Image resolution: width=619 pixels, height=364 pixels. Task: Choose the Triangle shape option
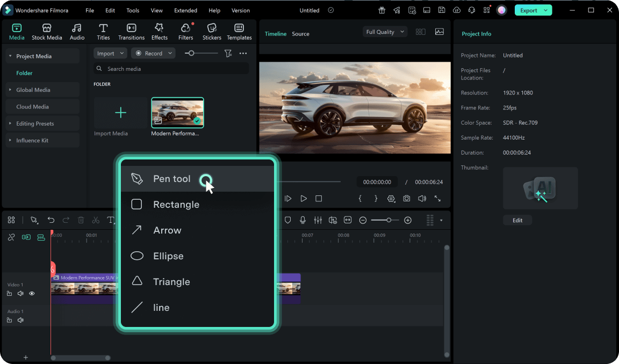[197, 281]
